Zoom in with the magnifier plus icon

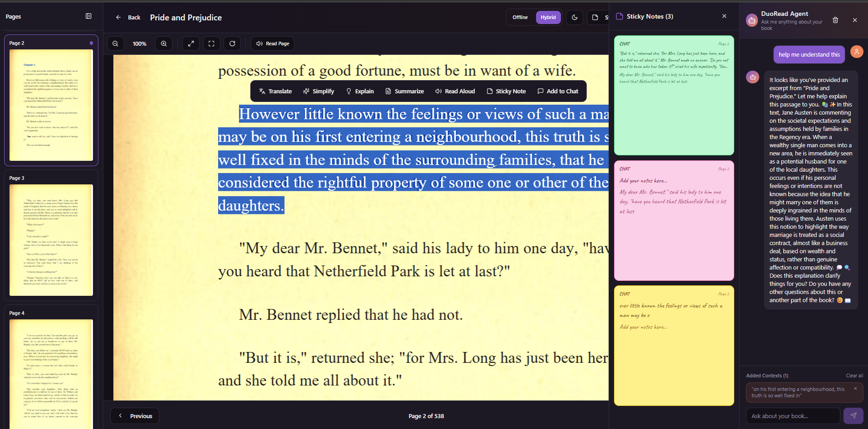click(x=164, y=43)
